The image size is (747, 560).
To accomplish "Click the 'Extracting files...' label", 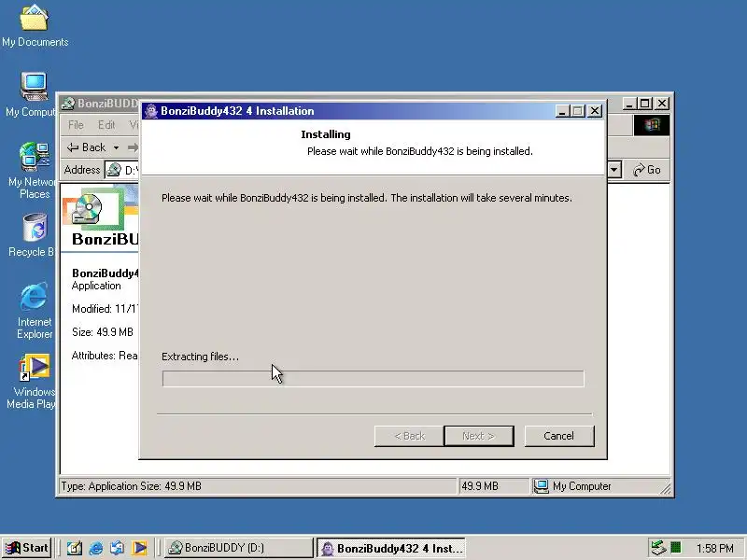I will tap(200, 357).
